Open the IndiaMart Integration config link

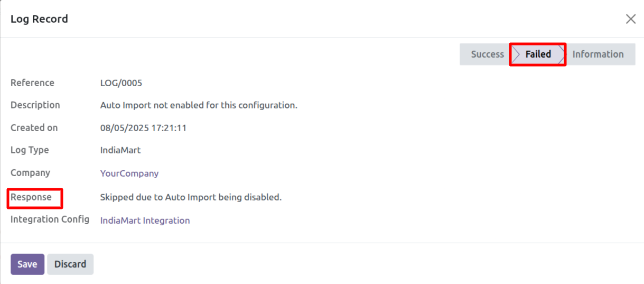click(145, 221)
